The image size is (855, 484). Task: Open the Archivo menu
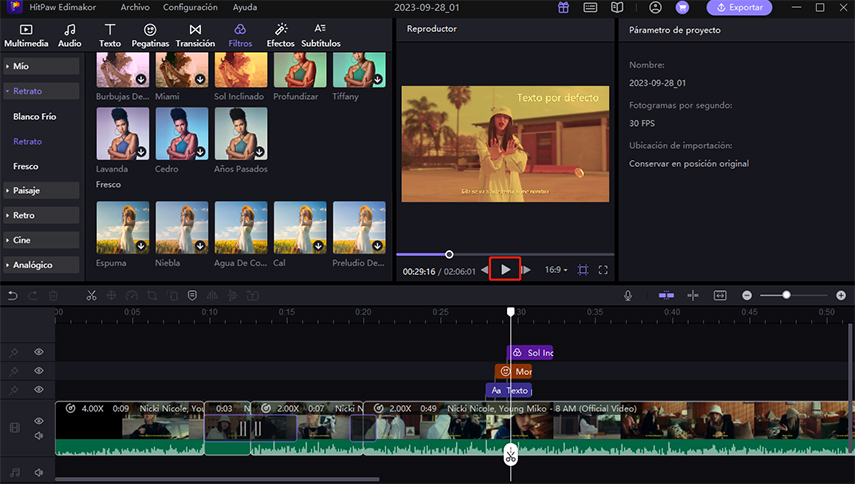pyautogui.click(x=135, y=7)
